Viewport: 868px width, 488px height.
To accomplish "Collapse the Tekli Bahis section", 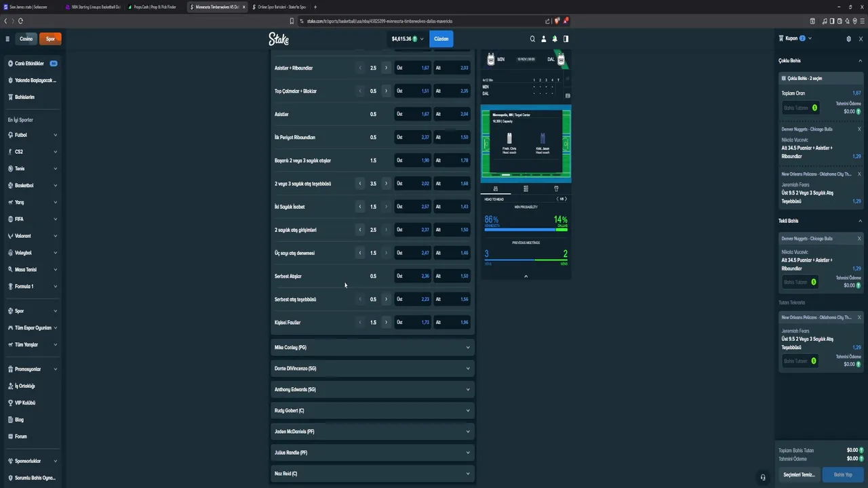I will tap(860, 221).
